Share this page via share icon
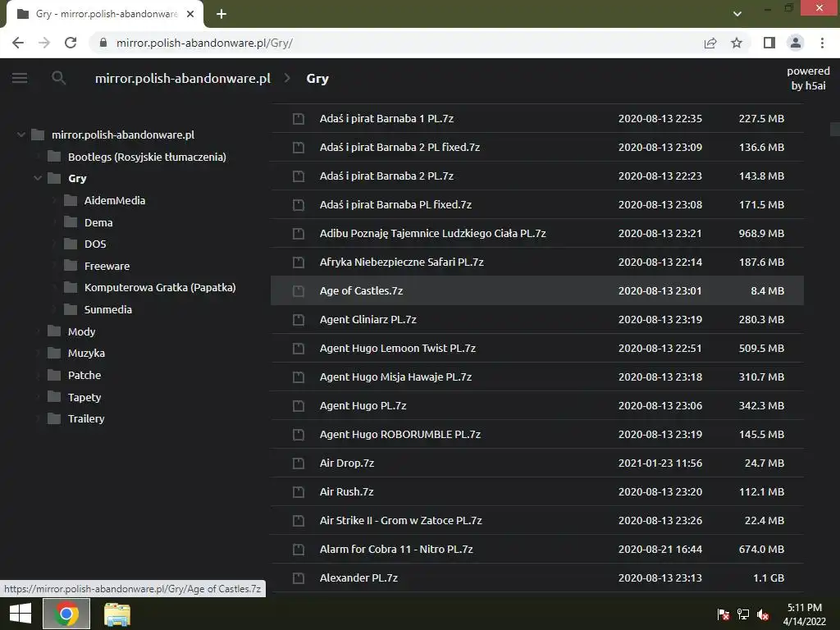The width and height of the screenshot is (840, 630). point(710,43)
